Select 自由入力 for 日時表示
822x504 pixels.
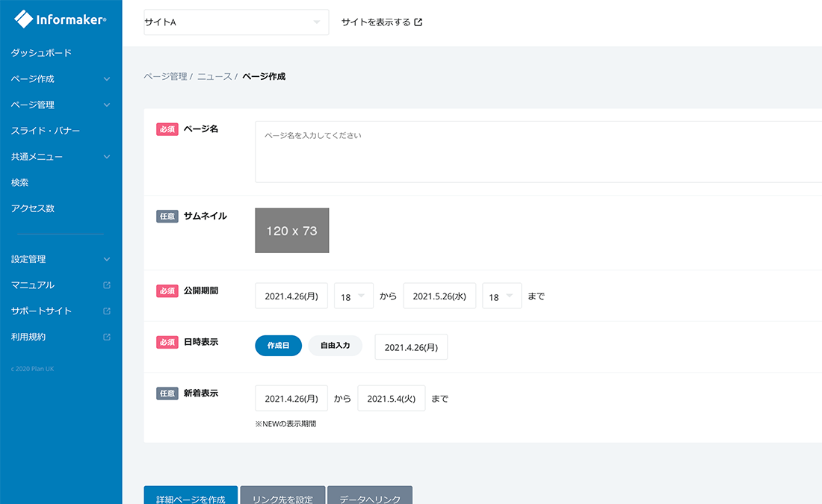(x=335, y=346)
